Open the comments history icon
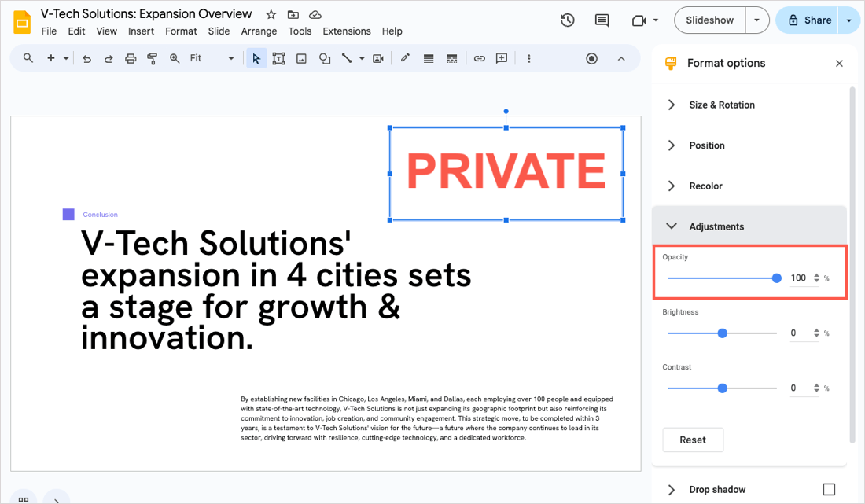The width and height of the screenshot is (865, 504). pos(602,20)
